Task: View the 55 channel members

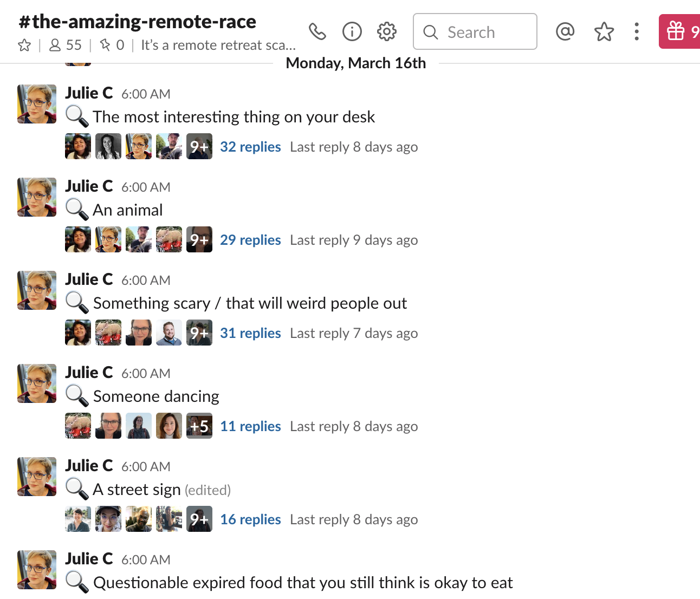Action: (x=65, y=45)
